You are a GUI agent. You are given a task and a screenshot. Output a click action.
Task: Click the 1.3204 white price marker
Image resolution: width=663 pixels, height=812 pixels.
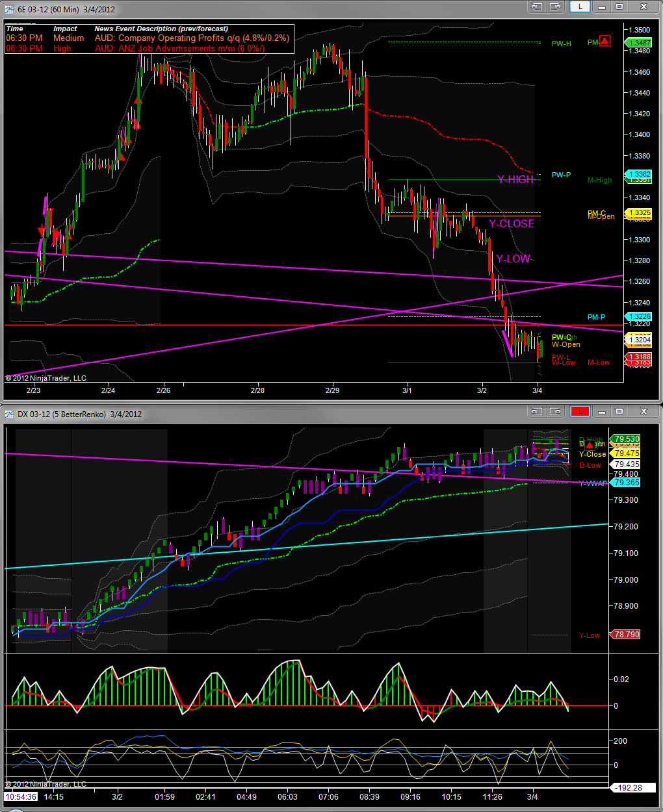click(639, 340)
